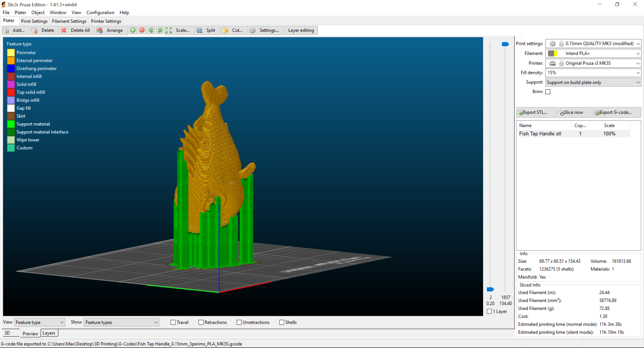Open the View menu
This screenshot has width=644, height=348.
click(x=76, y=13)
